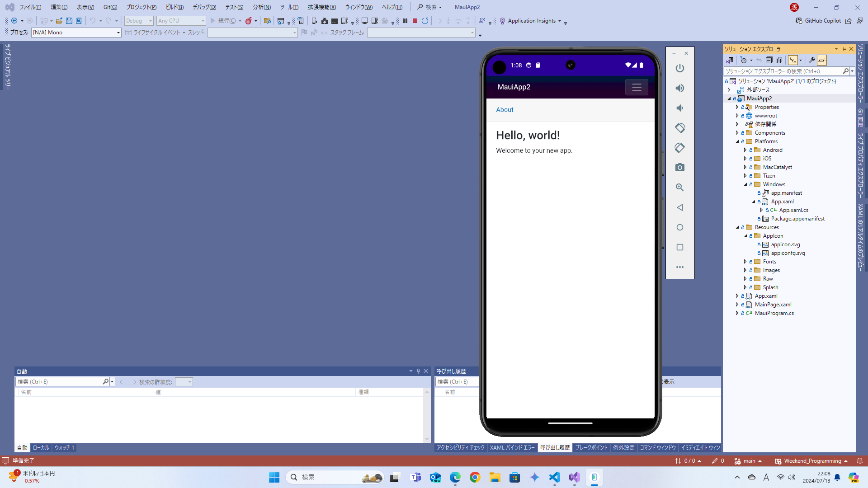Viewport: 868px width, 488px height.
Task: Tap the emulator Home circle button
Action: click(679, 227)
